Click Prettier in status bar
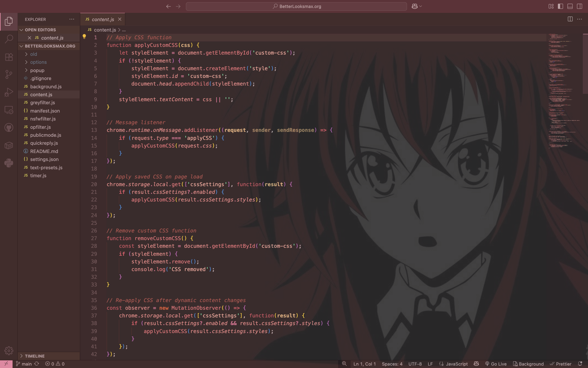588x368 pixels. [560, 364]
